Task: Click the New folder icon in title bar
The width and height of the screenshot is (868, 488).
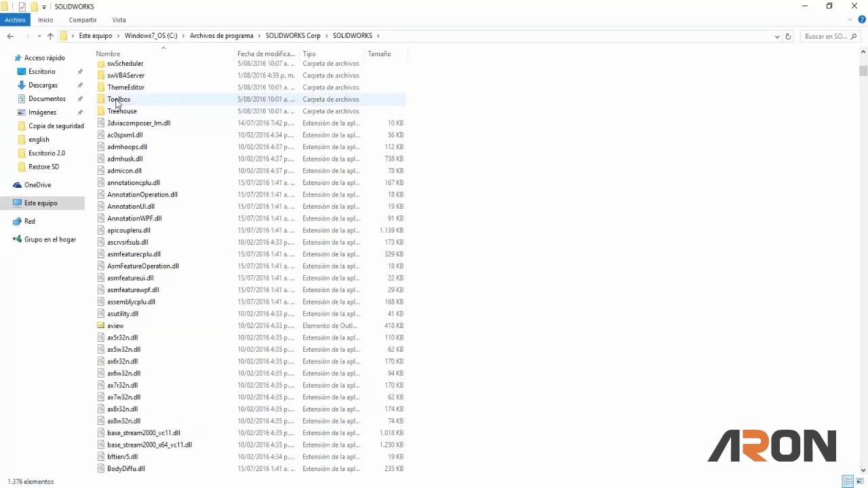Action: pyautogui.click(x=33, y=7)
